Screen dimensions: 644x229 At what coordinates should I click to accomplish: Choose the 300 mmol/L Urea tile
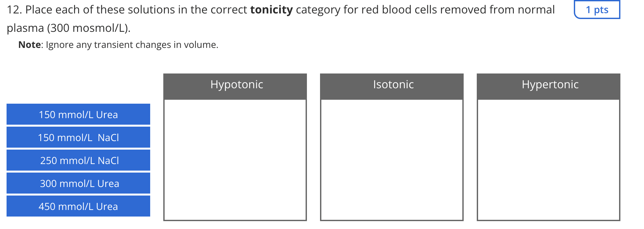coord(78,183)
